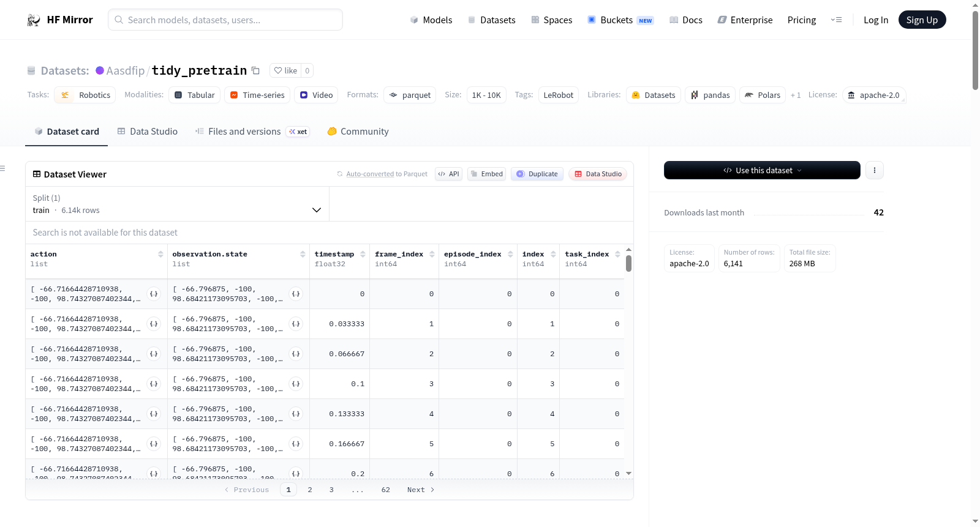
Task: Open the Community tab
Action: [x=358, y=131]
